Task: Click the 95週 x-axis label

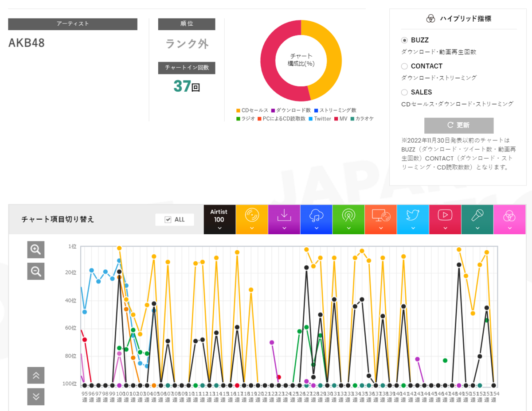Action: coord(84,396)
